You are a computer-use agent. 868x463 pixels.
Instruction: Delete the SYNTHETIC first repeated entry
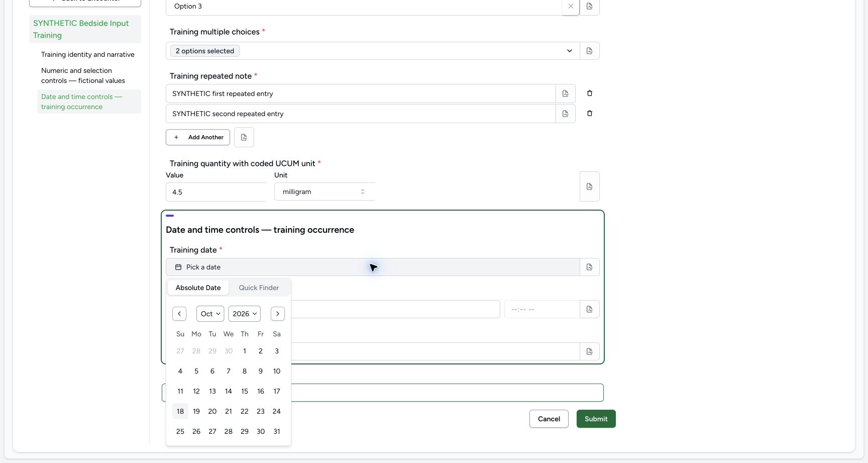(590, 93)
